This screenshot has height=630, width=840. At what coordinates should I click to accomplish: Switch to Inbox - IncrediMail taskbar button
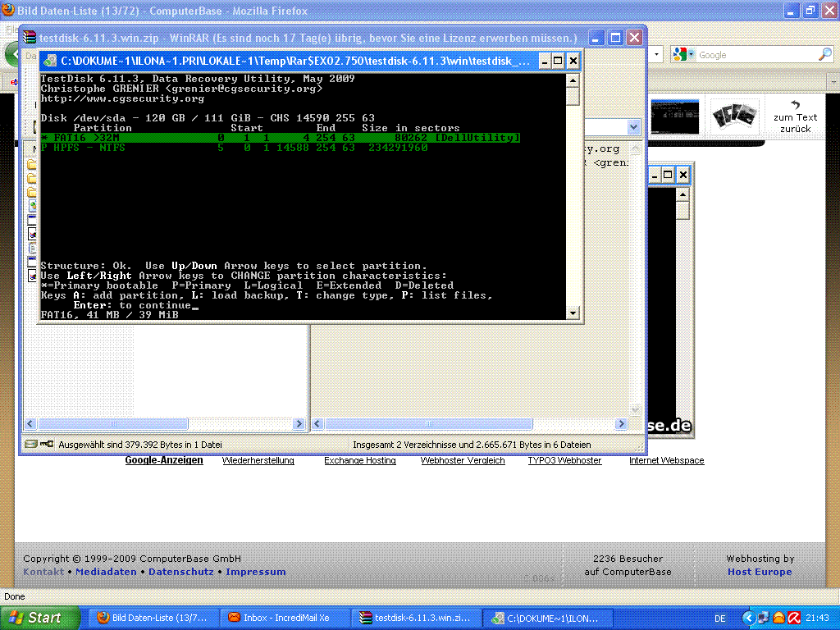point(285,618)
